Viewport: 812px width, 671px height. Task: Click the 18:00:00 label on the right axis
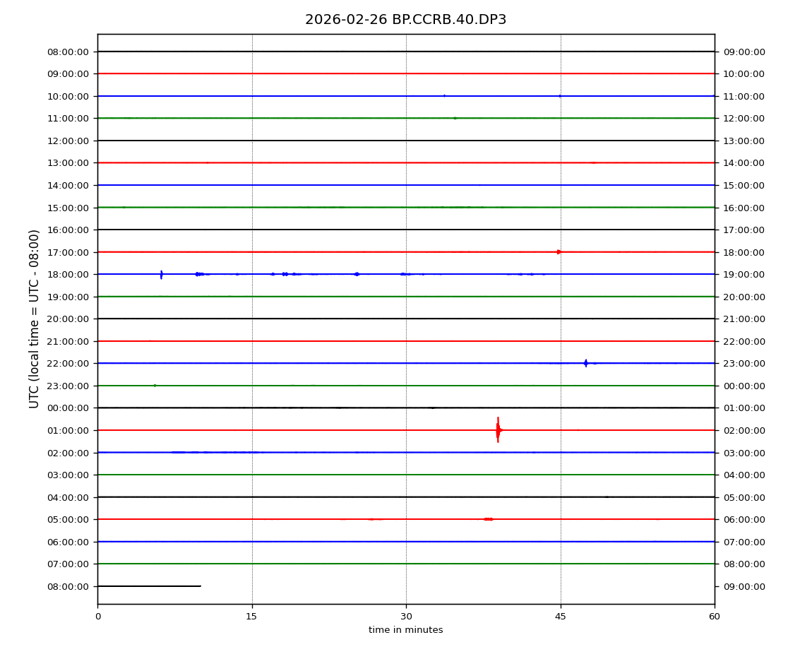[744, 252]
